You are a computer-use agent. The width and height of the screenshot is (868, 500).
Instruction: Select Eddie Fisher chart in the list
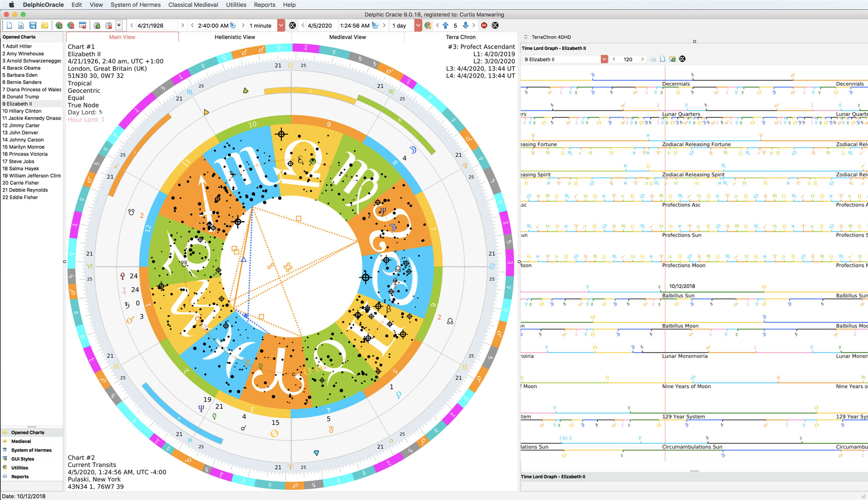tap(32, 197)
